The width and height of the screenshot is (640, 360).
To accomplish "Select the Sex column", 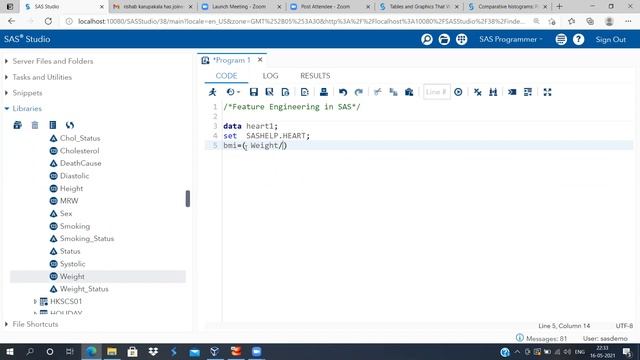I will (66, 213).
